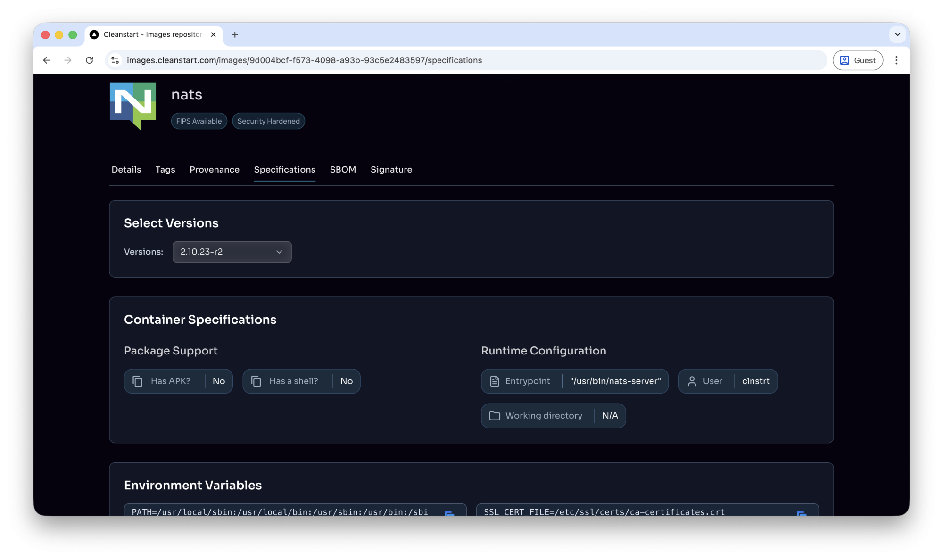Switch to the Tags tab
The image size is (943, 560).
(165, 170)
